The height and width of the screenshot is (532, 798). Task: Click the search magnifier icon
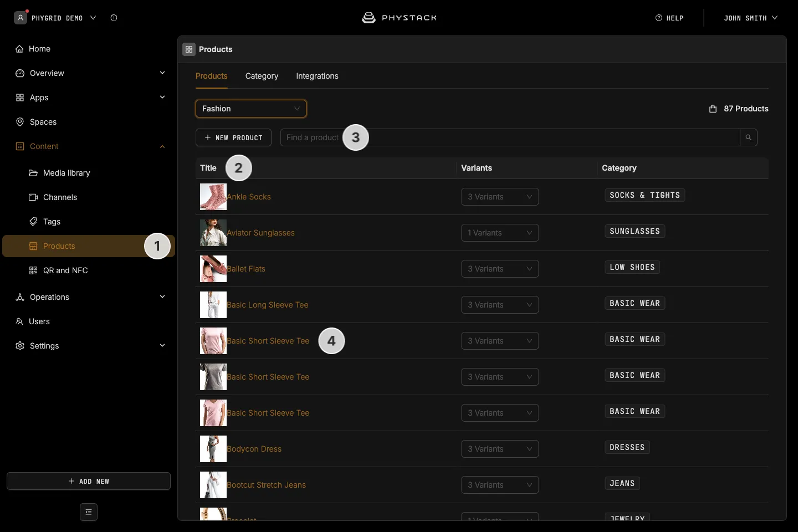pyautogui.click(x=748, y=137)
